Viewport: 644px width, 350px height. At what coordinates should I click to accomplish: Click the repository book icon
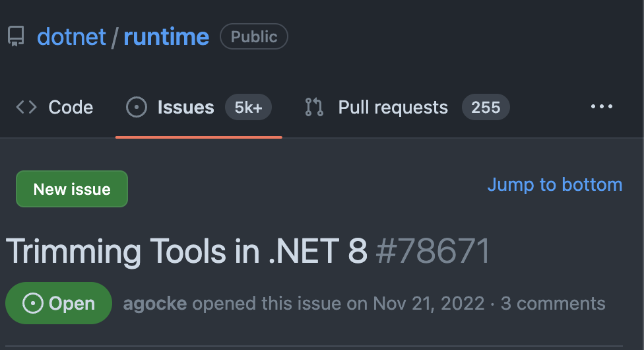[x=16, y=36]
